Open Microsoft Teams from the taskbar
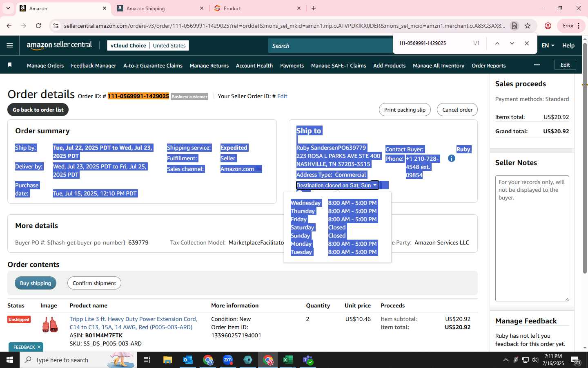This screenshot has height=368, width=588. pos(308,360)
